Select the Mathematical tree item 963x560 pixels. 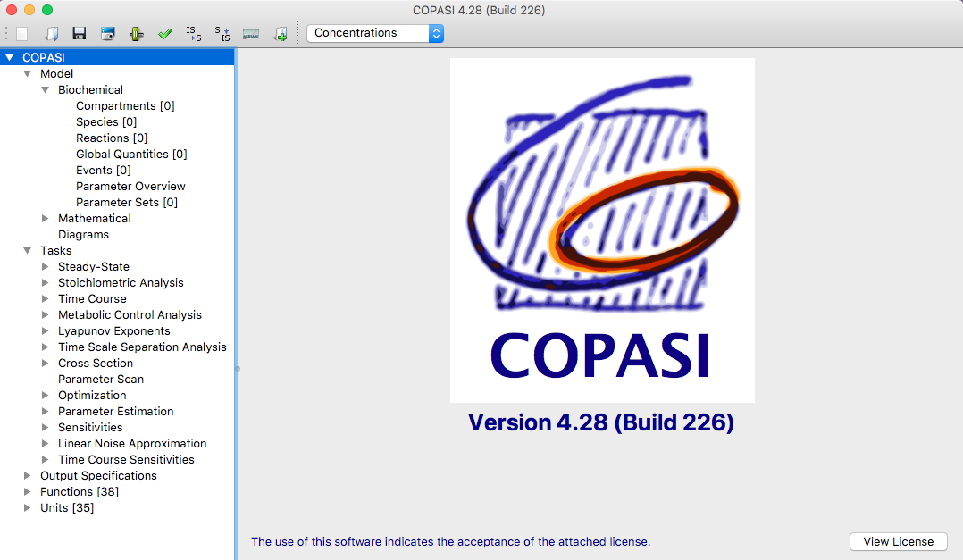coord(95,219)
